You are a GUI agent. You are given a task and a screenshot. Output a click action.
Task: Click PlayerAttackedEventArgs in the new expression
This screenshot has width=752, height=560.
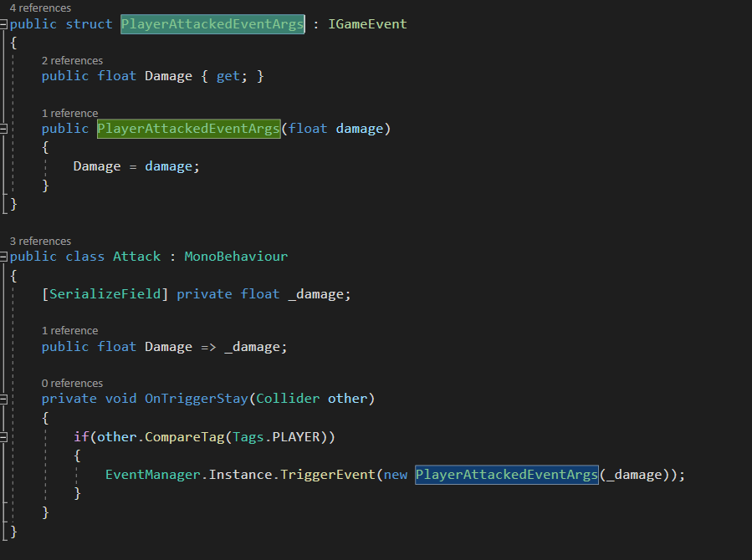coord(506,475)
